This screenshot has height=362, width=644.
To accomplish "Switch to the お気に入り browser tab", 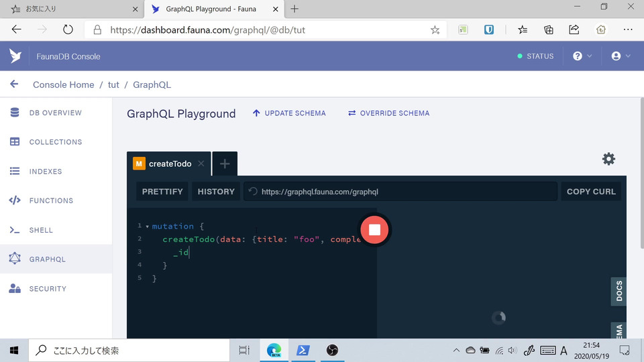I will pos(72,9).
